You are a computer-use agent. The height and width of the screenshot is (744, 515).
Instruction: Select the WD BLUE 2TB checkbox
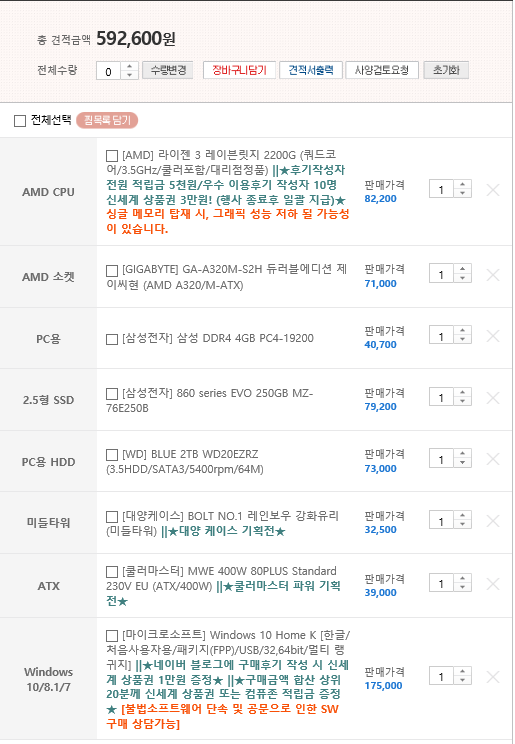coord(112,455)
